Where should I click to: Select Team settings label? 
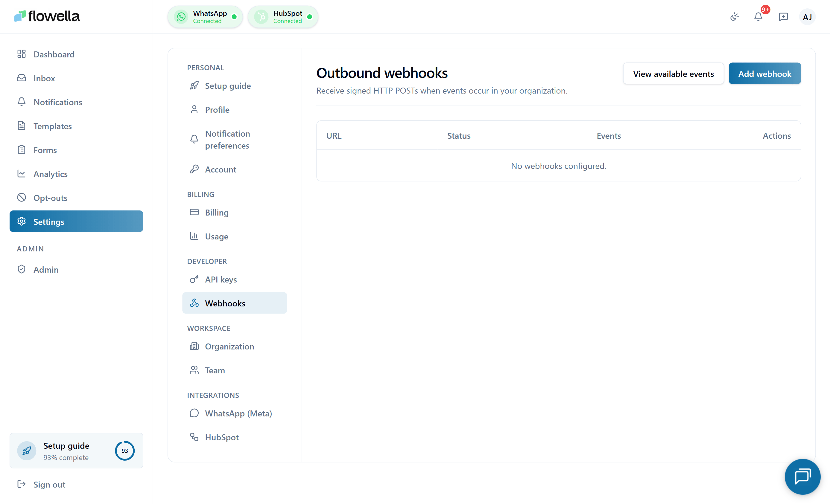(x=215, y=370)
